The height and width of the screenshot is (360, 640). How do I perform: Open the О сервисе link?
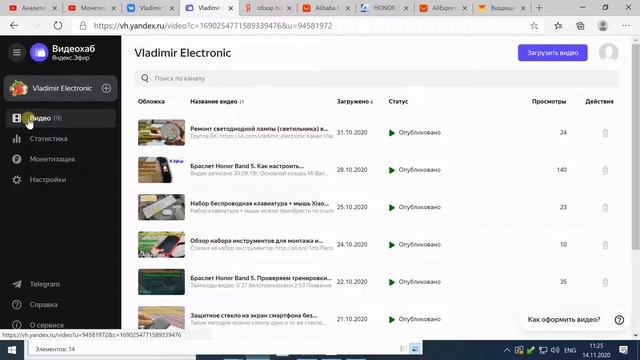(47, 325)
